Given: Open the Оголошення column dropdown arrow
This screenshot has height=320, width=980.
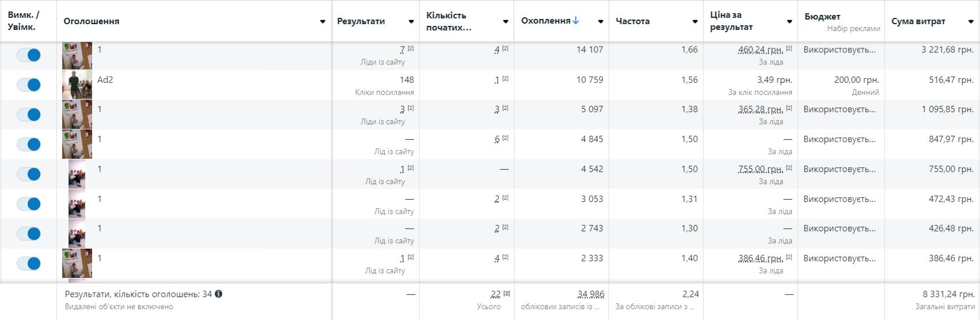Looking at the screenshot, I should click(x=322, y=22).
